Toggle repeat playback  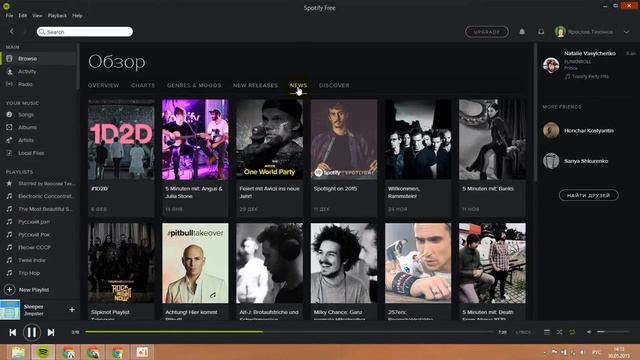point(572,332)
